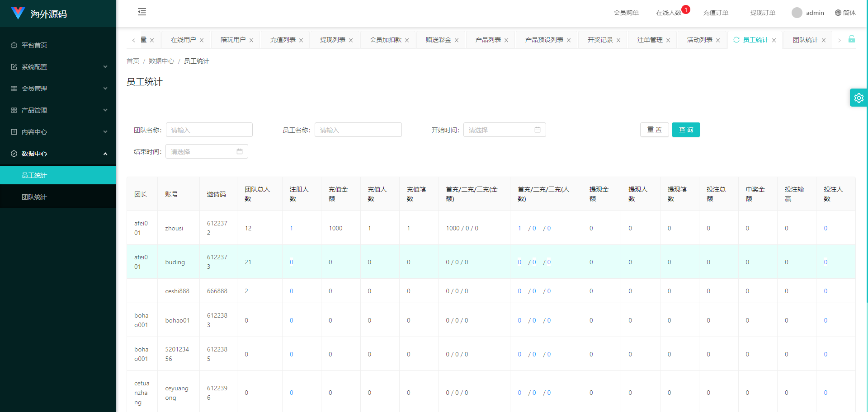Click the lock icon at tab bar's right
This screenshot has width=868, height=412.
pyautogui.click(x=852, y=40)
